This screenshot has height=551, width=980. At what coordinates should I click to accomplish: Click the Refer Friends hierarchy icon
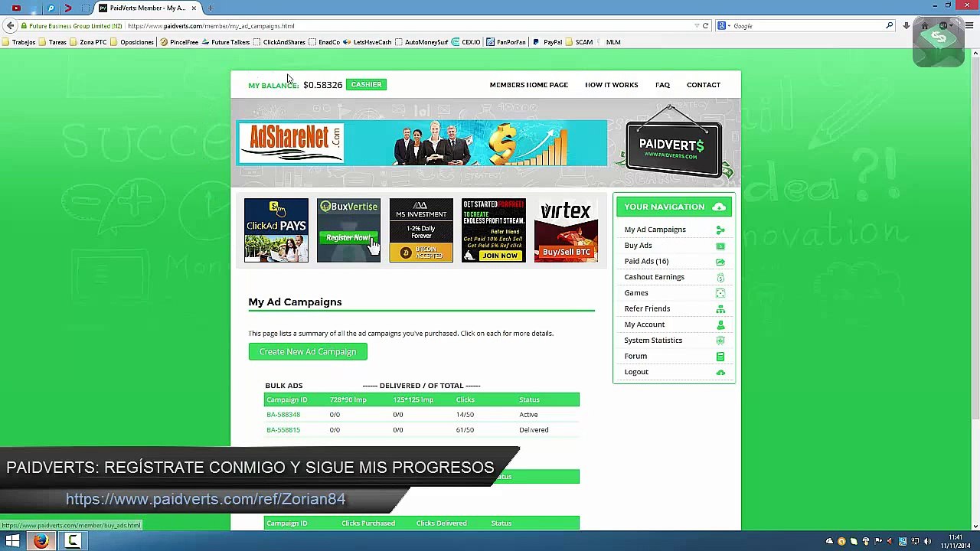720,309
